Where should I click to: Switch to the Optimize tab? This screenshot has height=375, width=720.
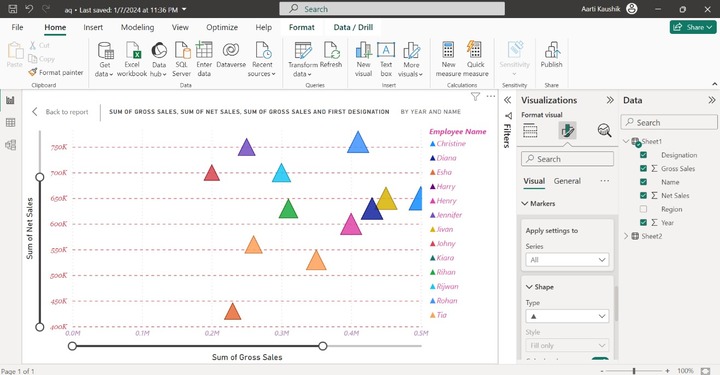click(x=222, y=27)
